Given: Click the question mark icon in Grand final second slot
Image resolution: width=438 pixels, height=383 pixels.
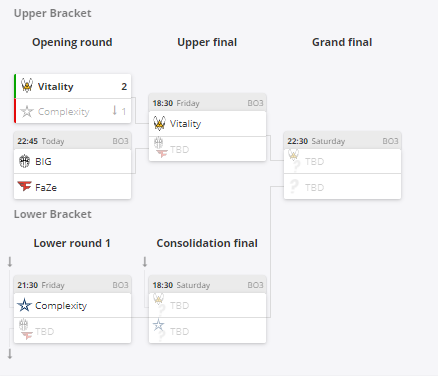Looking at the screenshot, I should point(294,186).
